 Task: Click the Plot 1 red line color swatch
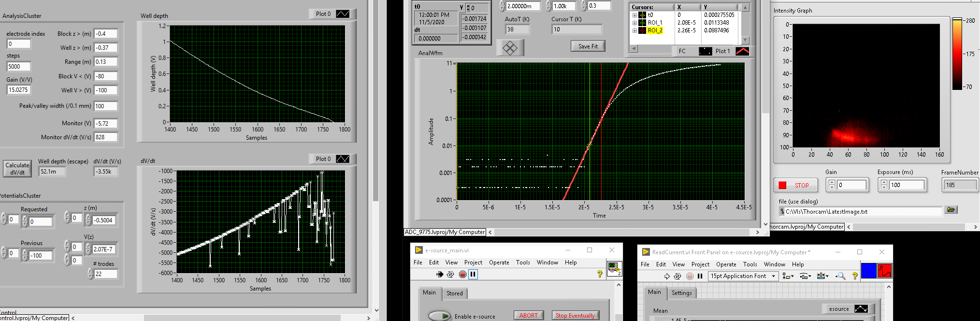pyautogui.click(x=742, y=51)
